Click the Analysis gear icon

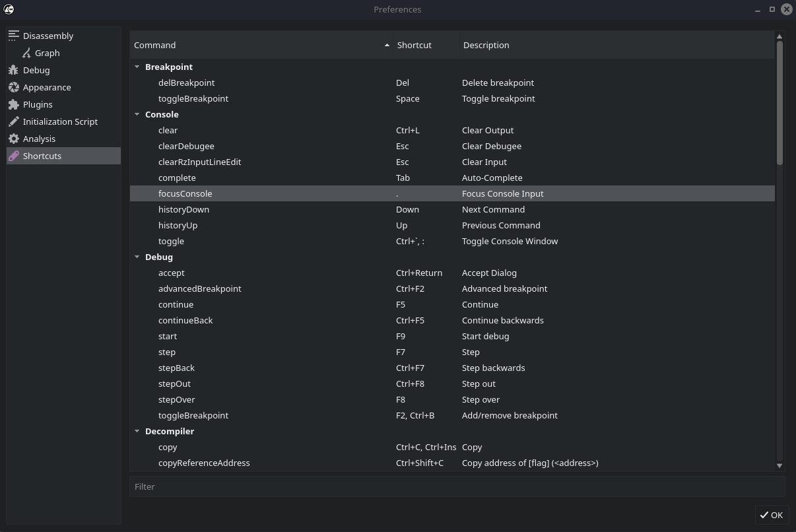[14, 139]
